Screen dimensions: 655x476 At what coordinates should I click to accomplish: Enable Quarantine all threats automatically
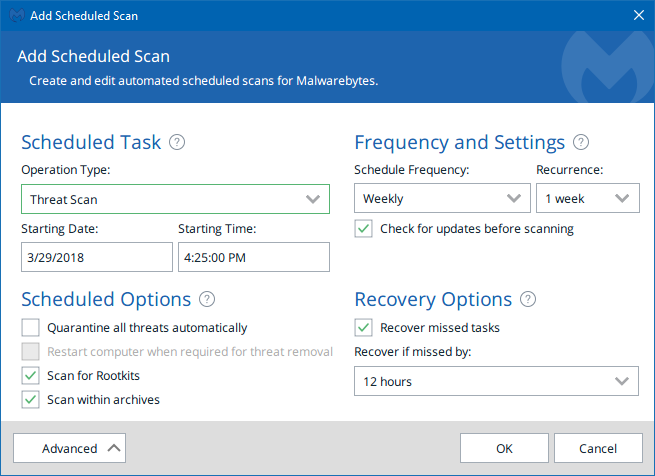(31, 327)
